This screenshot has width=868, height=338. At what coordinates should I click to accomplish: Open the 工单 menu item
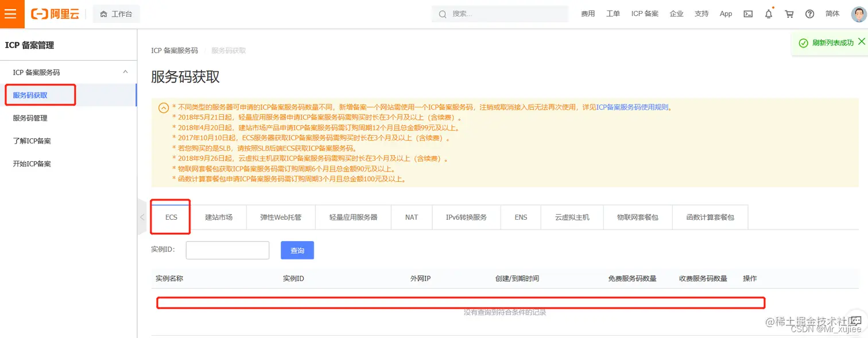pyautogui.click(x=613, y=14)
